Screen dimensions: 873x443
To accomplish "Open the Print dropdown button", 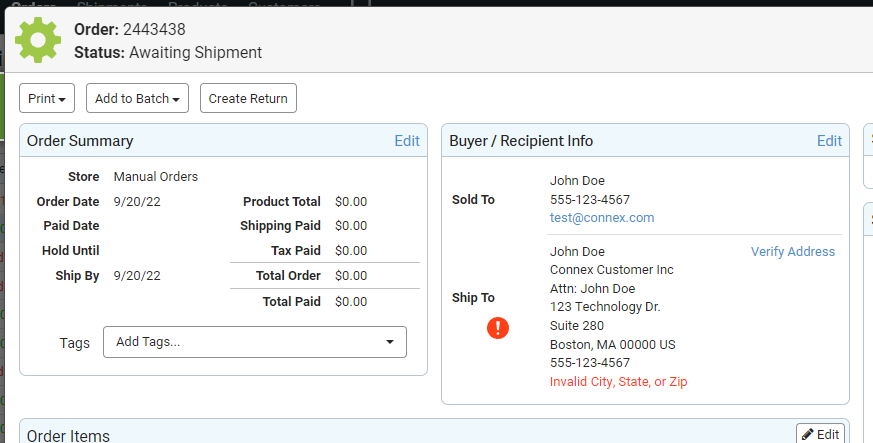I will coord(47,99).
